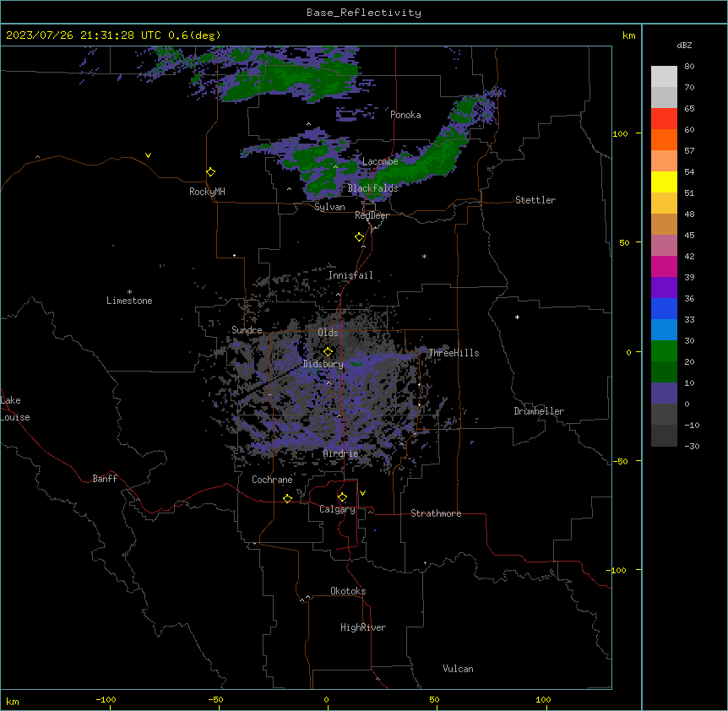728x711 pixels.
Task: Select the Olds label
Action: tap(328, 333)
